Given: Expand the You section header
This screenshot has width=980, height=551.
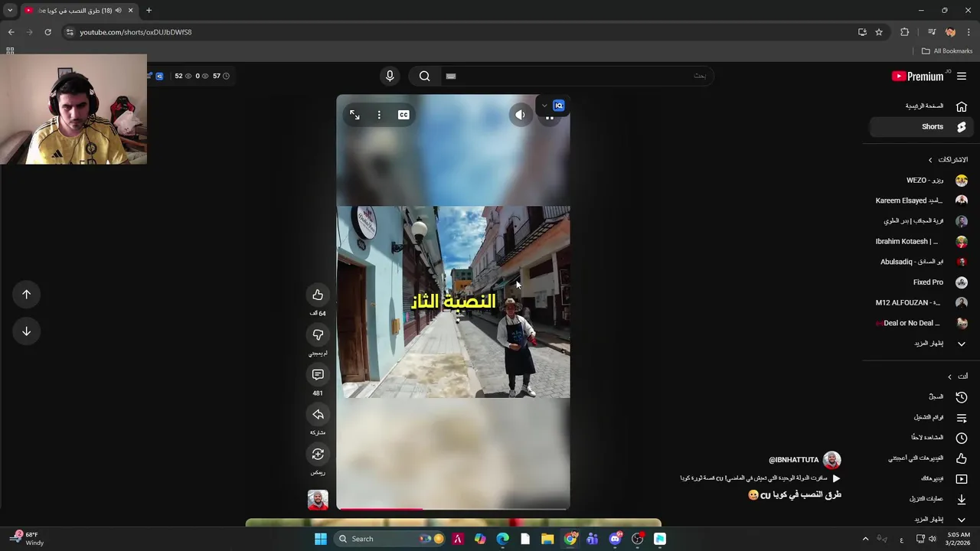Looking at the screenshot, I should [x=958, y=377].
